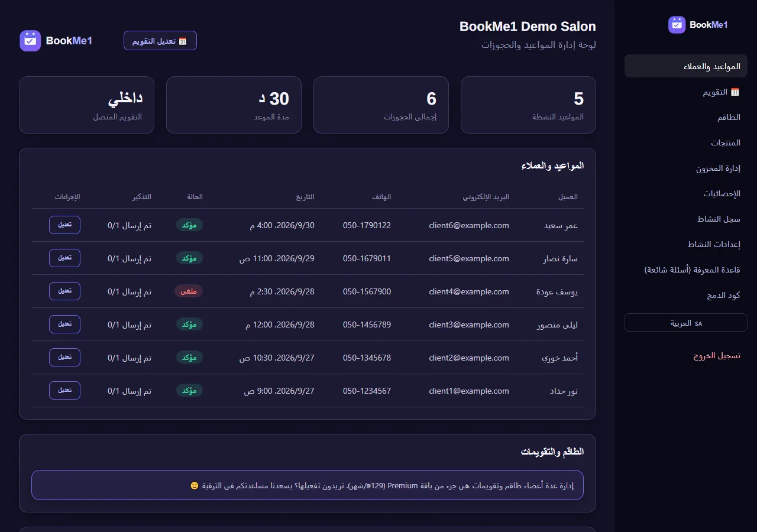
Task: Click تسجيل الخروج to log out
Action: [x=686, y=356]
